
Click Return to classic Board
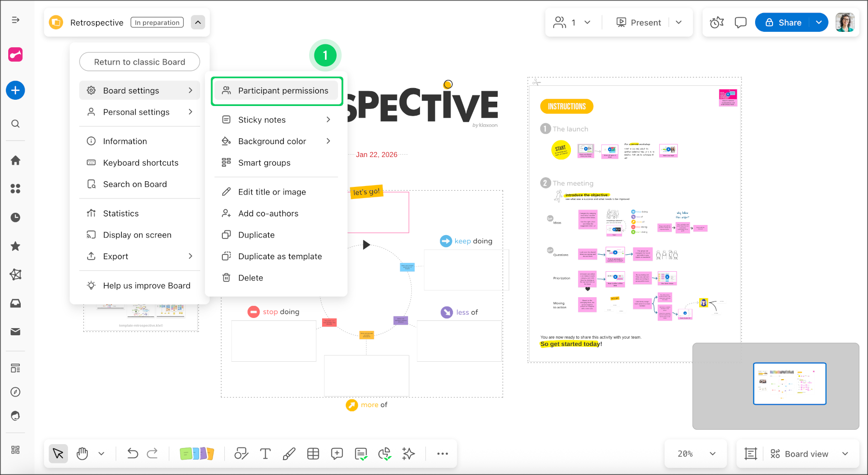(x=139, y=62)
